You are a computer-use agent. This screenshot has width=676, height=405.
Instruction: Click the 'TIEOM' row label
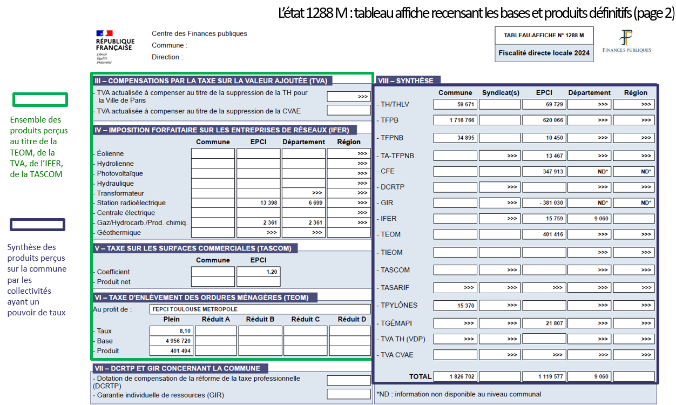click(391, 252)
